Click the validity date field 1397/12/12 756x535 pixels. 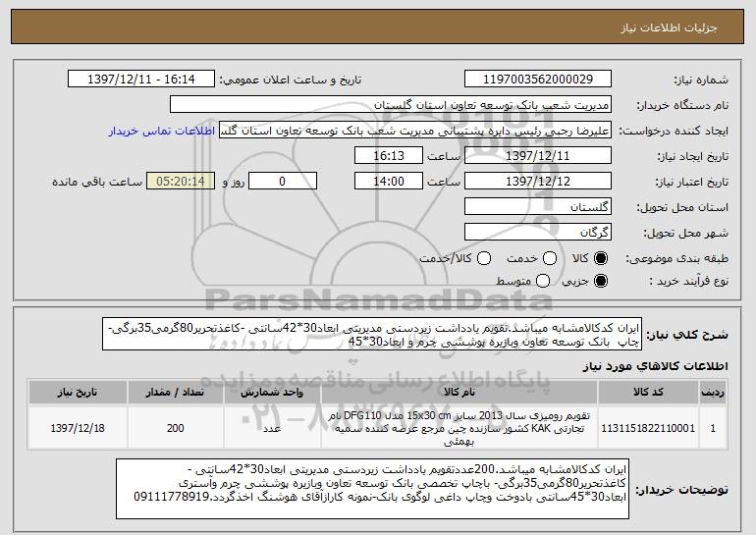coord(538,182)
